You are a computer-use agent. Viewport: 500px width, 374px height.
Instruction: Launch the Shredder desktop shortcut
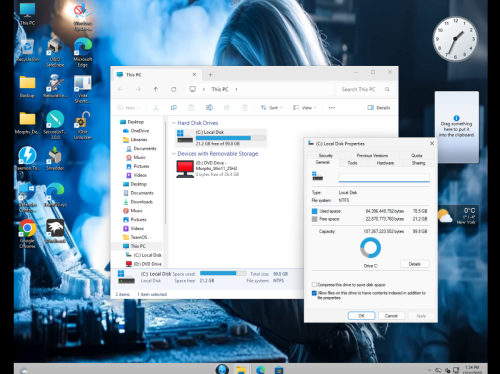point(55,158)
